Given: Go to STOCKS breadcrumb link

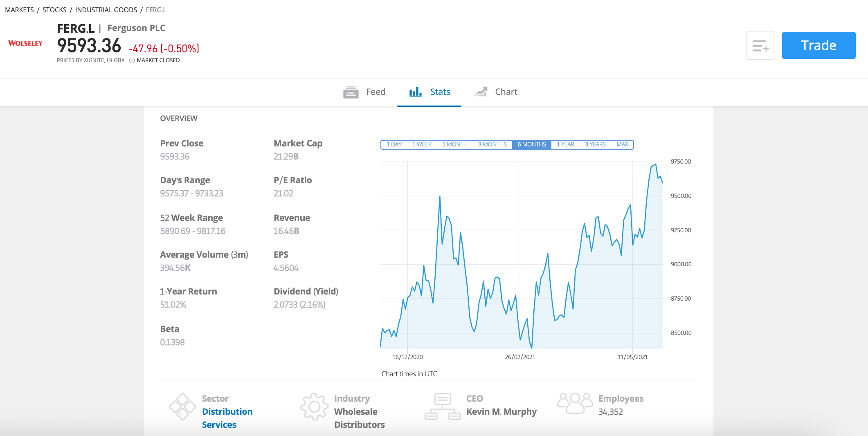Looking at the screenshot, I should pos(54,10).
